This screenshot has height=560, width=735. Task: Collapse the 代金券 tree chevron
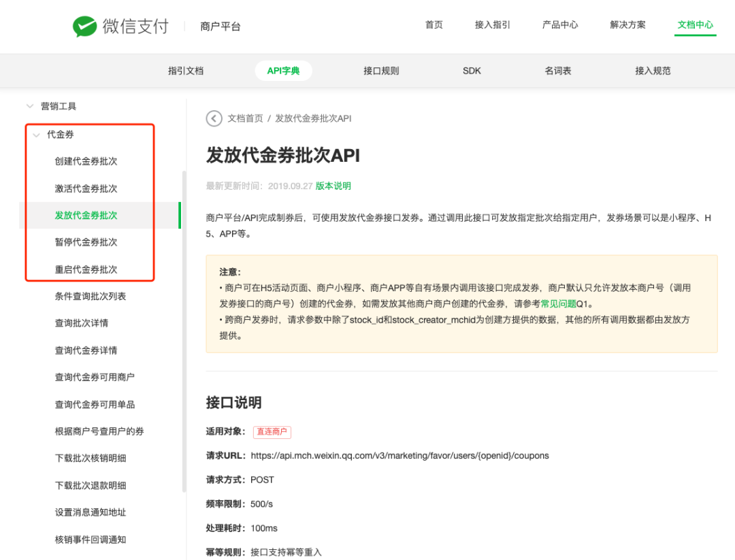click(x=36, y=135)
